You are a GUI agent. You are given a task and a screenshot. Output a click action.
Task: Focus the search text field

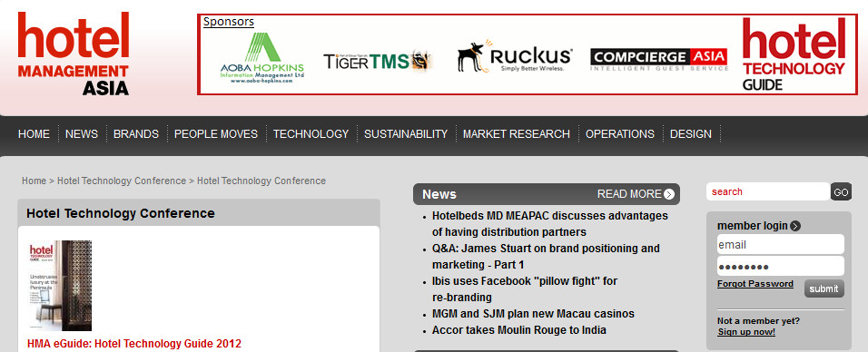click(768, 191)
